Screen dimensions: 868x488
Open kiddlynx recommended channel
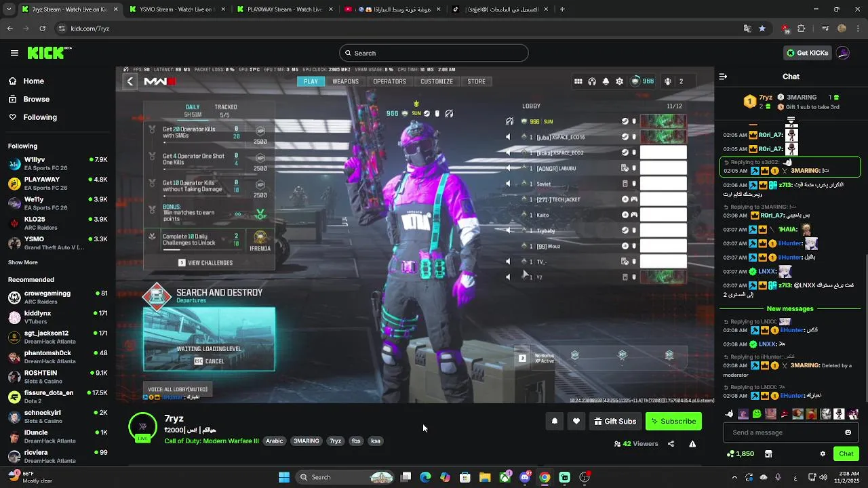[57, 317]
